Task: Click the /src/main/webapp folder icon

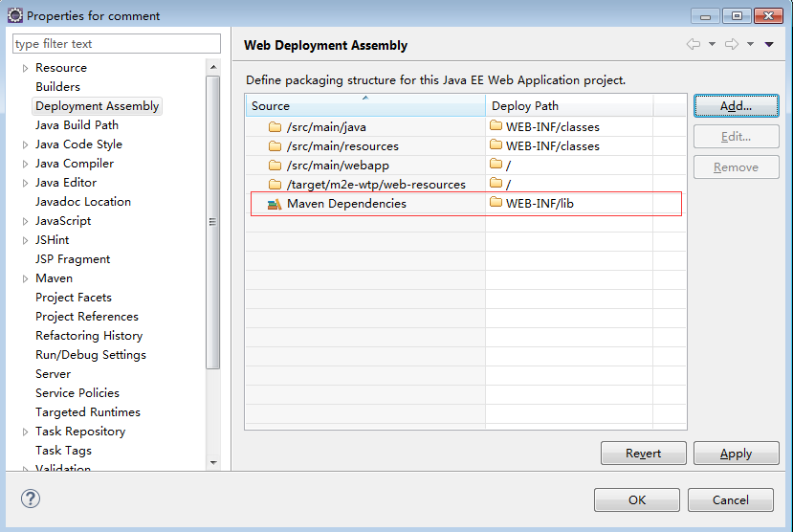Action: point(275,166)
